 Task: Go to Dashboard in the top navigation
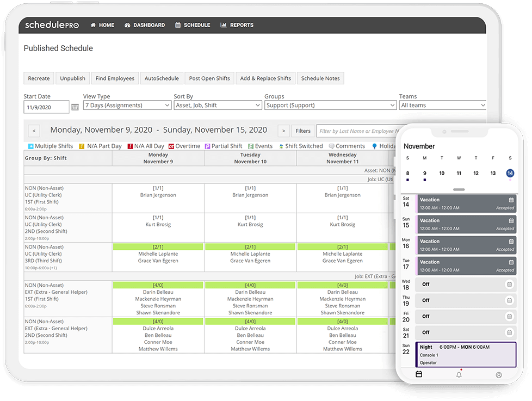point(144,25)
